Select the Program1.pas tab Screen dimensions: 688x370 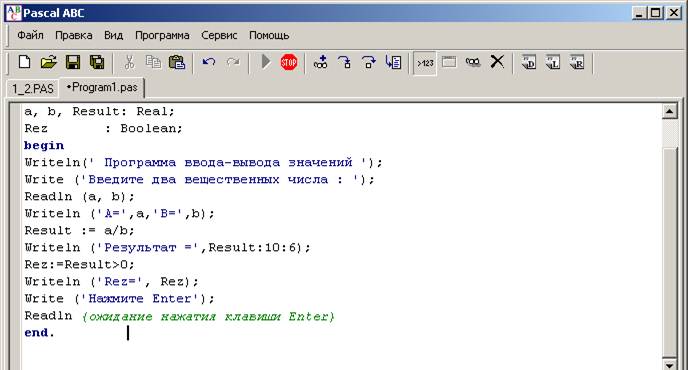click(102, 87)
